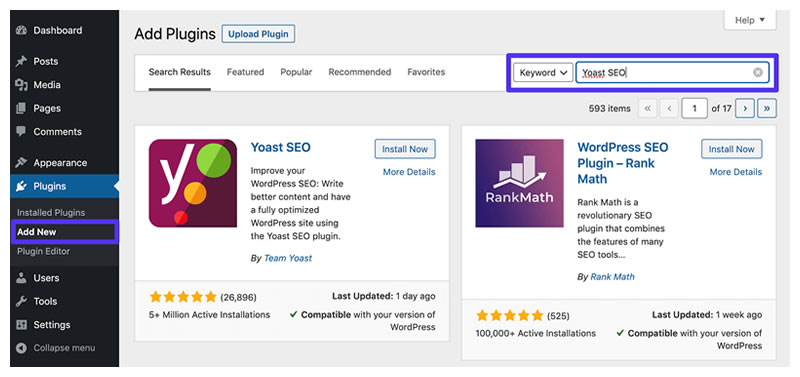800x377 pixels.
Task: Click the Upload Plugin button
Action: click(x=258, y=34)
